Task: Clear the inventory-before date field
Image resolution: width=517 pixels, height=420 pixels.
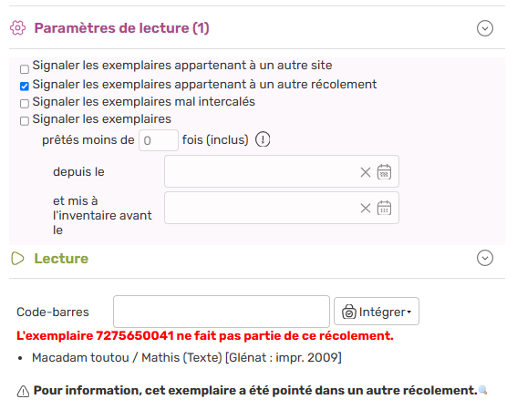Action: point(366,209)
